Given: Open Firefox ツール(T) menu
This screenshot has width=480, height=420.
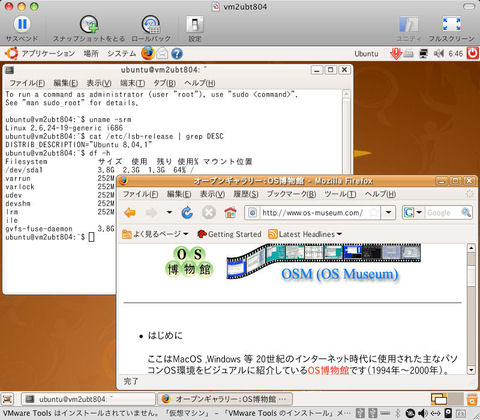Looking at the screenshot, I should tap(340, 194).
